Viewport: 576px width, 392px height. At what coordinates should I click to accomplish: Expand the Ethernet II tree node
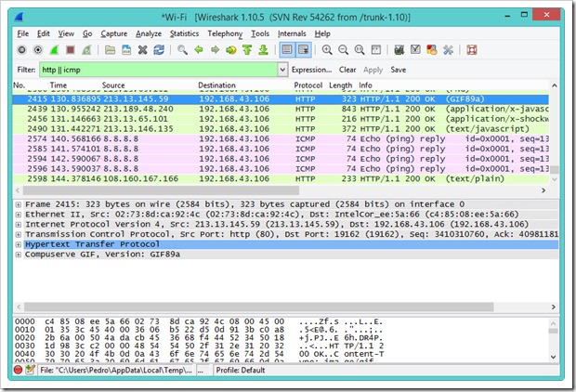(18, 215)
